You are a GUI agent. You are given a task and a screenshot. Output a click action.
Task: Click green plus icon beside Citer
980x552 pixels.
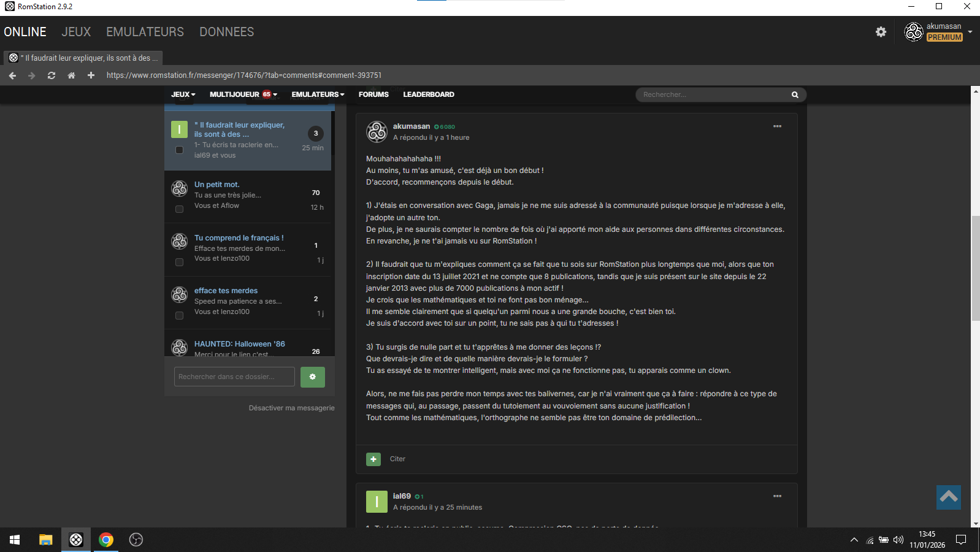tap(373, 459)
